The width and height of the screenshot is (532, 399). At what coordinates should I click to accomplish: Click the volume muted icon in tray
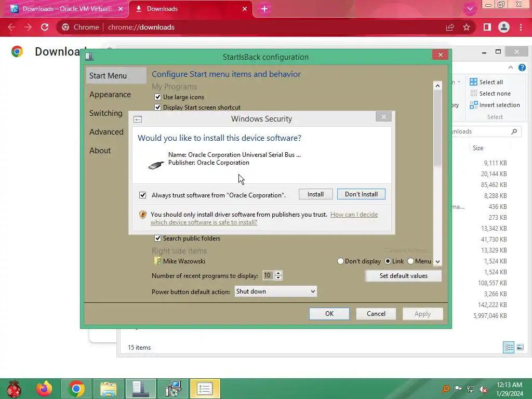(483, 389)
